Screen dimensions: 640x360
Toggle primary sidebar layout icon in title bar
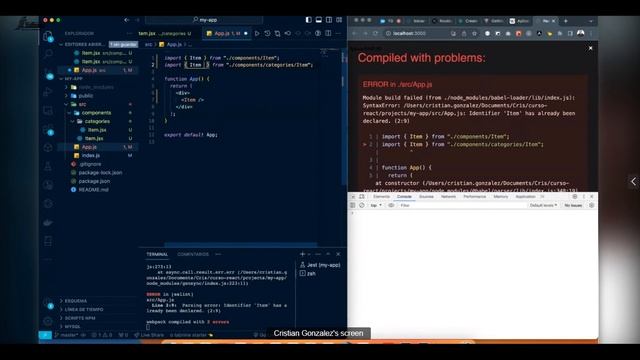(309, 20)
